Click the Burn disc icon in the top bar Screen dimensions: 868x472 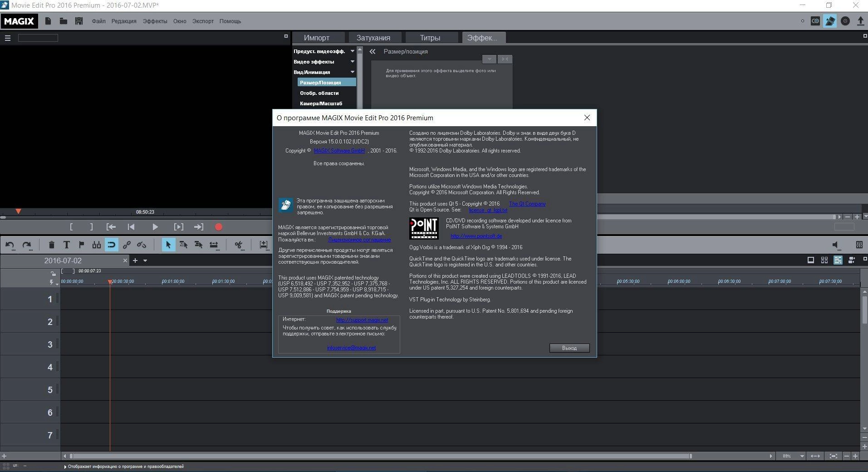[x=845, y=21]
